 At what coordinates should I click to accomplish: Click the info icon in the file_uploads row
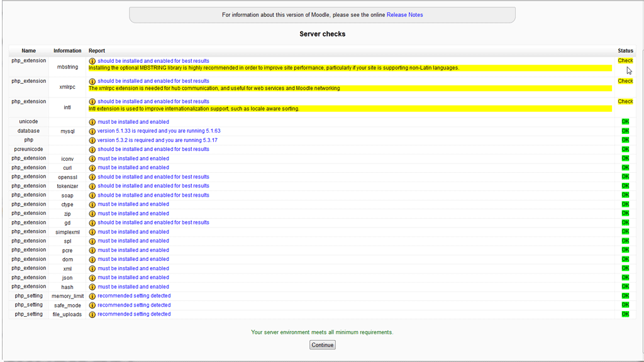pos(92,314)
